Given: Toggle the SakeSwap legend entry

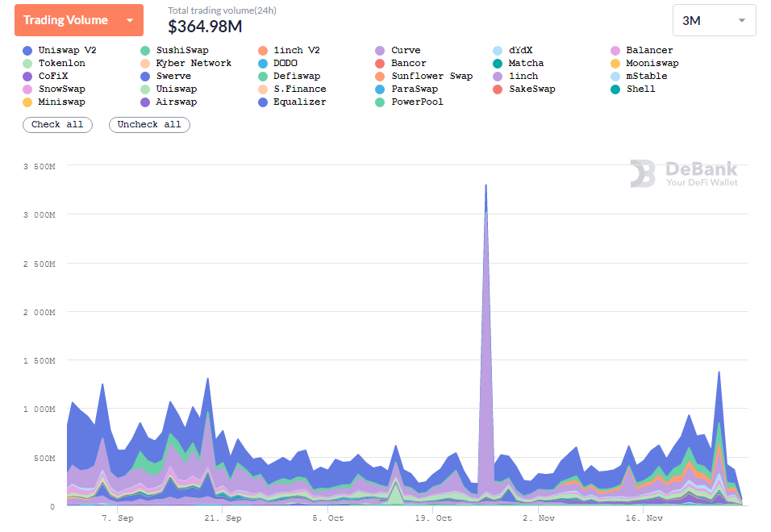Looking at the screenshot, I should (524, 89).
